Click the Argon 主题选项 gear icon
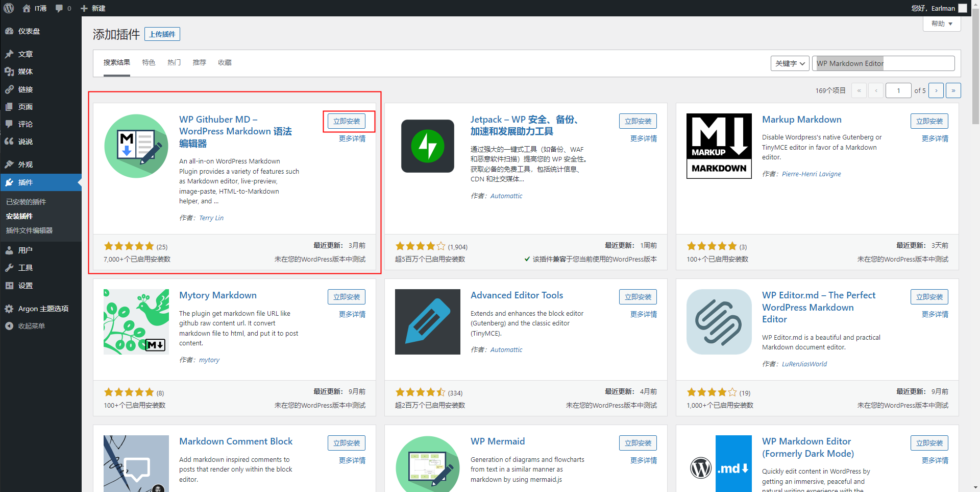This screenshot has width=980, height=492. (9, 309)
